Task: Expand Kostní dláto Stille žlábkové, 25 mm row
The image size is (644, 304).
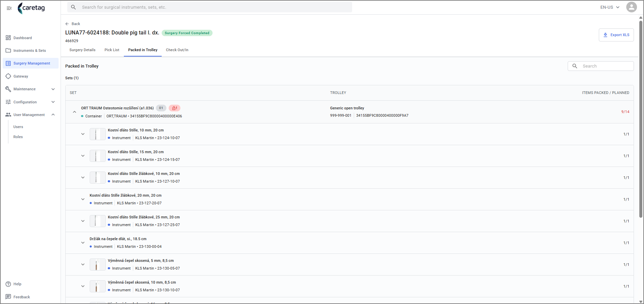Action: (x=83, y=221)
